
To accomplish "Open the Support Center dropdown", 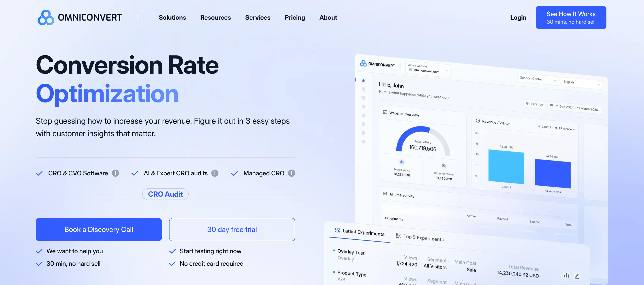I will [x=538, y=79].
